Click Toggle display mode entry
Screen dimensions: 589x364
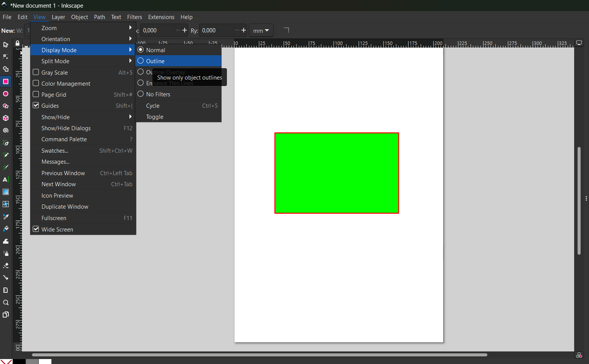pos(178,117)
